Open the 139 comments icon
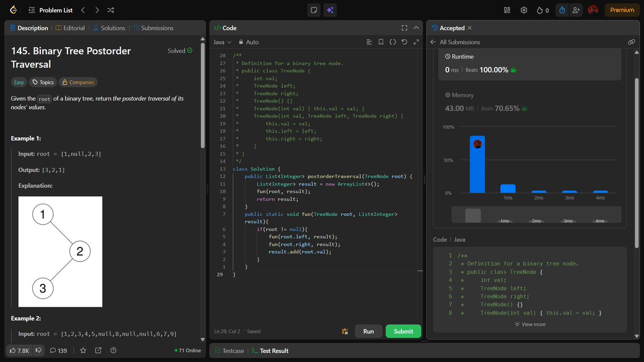The height and width of the screenshot is (362, 644). tap(58, 350)
